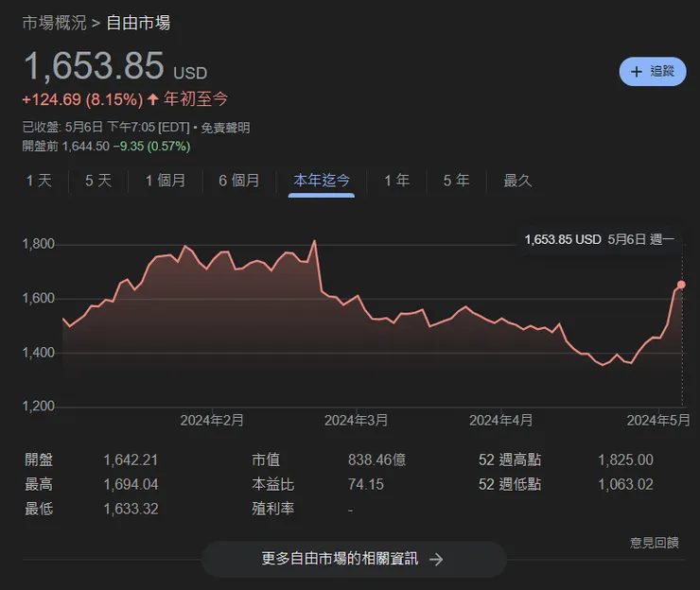Open the 市場概況 breadcrumb link
700x590 pixels.
[54, 24]
